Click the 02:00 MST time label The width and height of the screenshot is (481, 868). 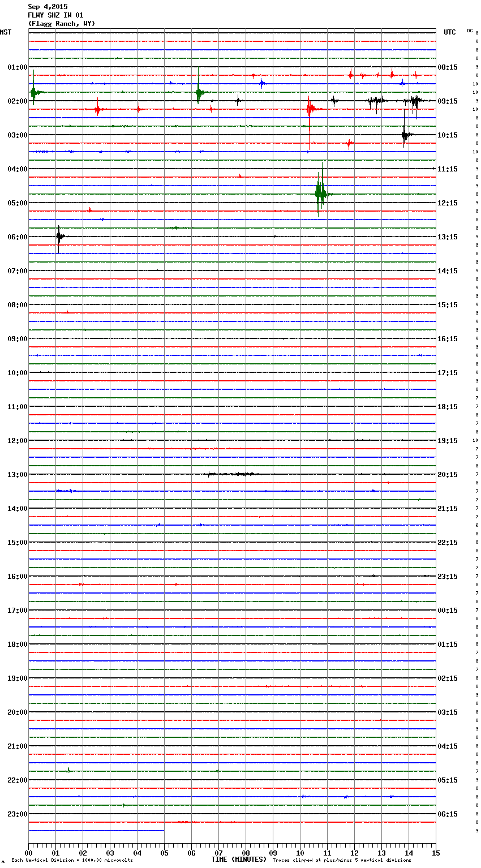click(x=17, y=101)
